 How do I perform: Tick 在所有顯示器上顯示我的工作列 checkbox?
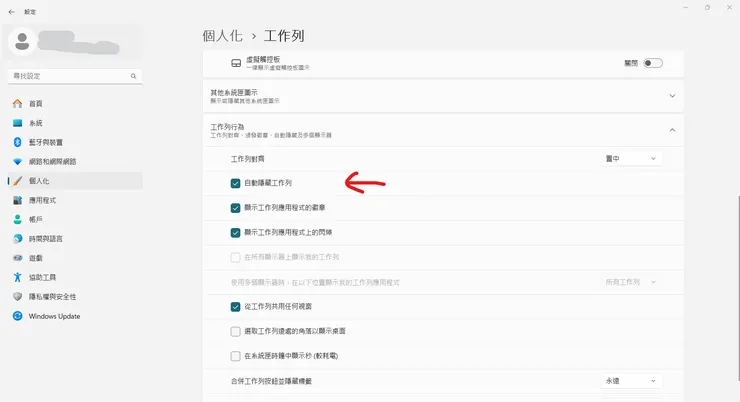235,257
